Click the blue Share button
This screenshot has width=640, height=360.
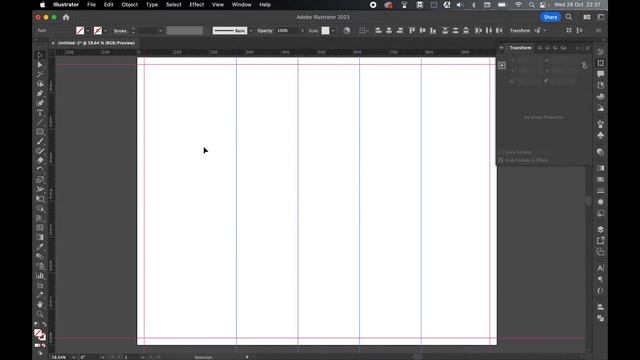550,17
